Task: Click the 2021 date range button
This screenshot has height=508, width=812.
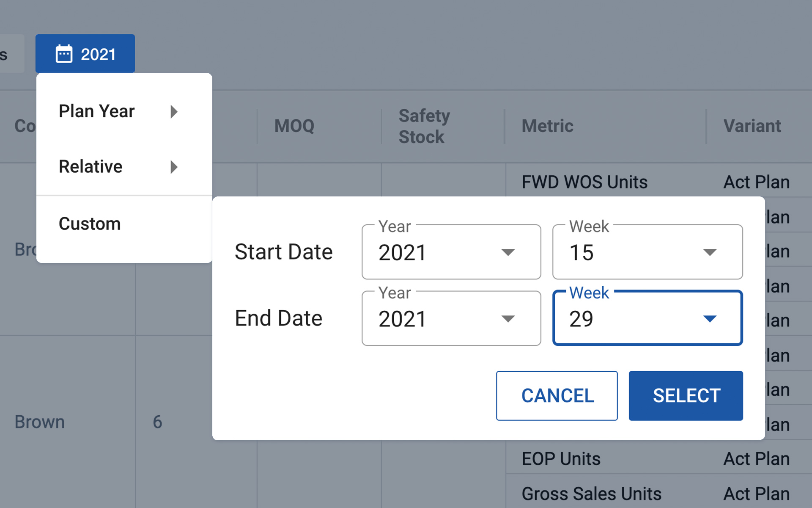Action: tap(85, 54)
